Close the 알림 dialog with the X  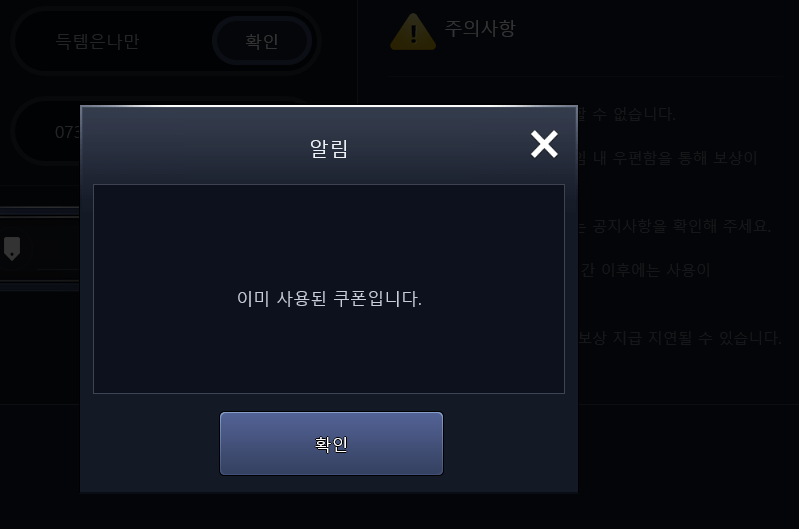point(544,144)
